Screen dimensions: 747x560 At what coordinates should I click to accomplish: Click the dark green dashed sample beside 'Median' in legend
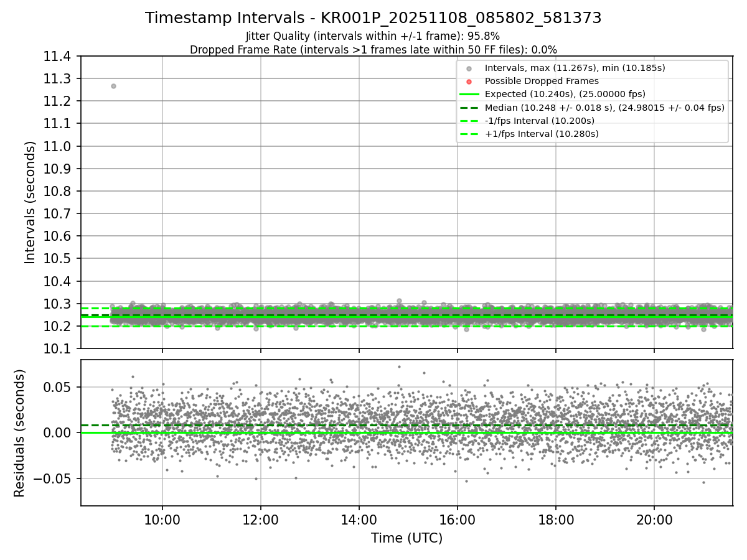(x=469, y=108)
